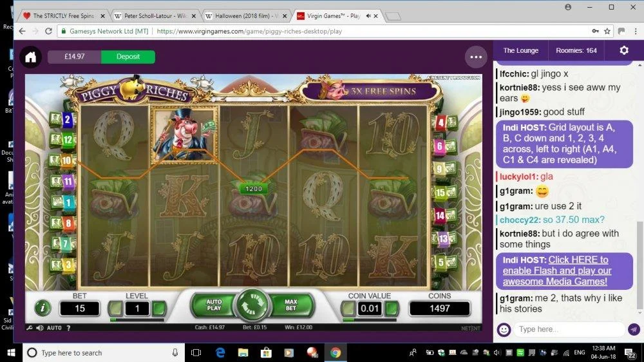Click the Chrome profile icon
Viewport: 644px width, 362px height.
coord(568,7)
